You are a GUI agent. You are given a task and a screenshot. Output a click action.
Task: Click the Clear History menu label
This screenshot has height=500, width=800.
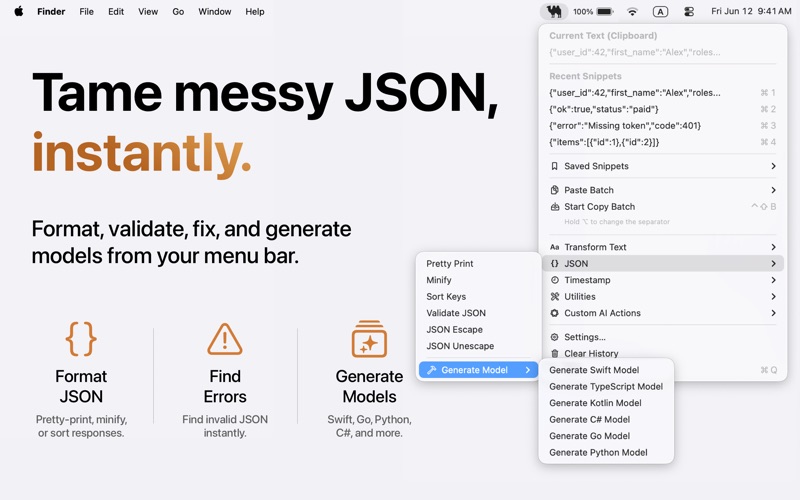pos(591,353)
